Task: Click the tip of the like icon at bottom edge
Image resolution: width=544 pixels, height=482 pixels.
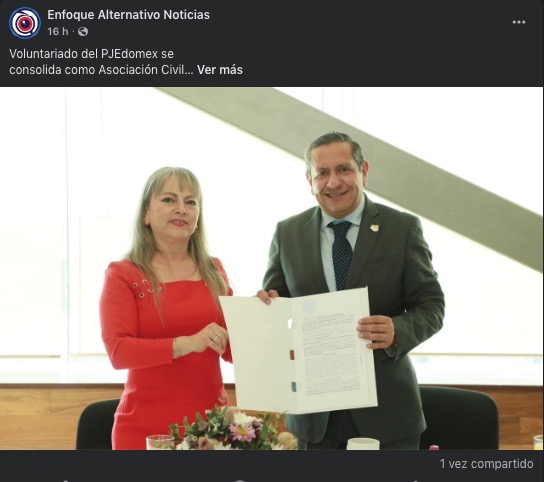Action: click(x=65, y=481)
